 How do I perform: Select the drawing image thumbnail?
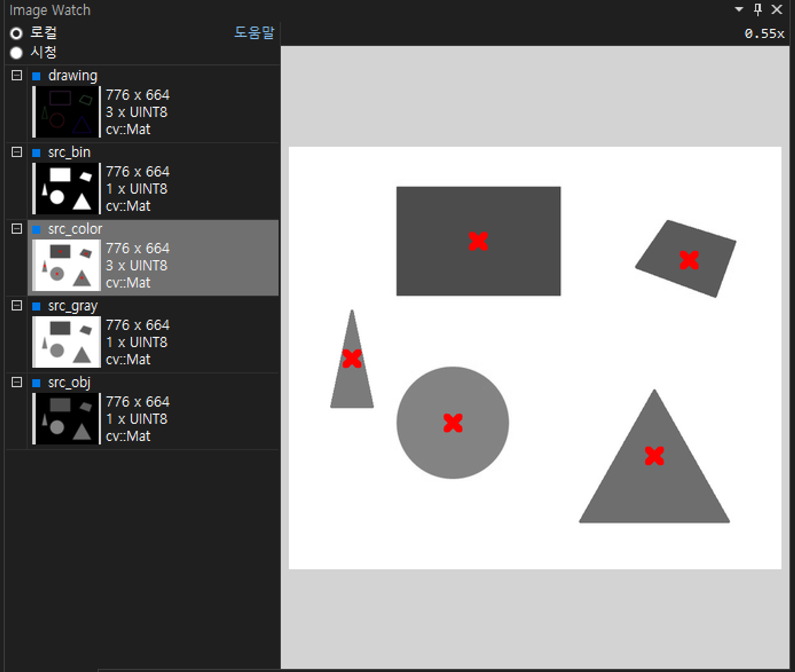(66, 112)
